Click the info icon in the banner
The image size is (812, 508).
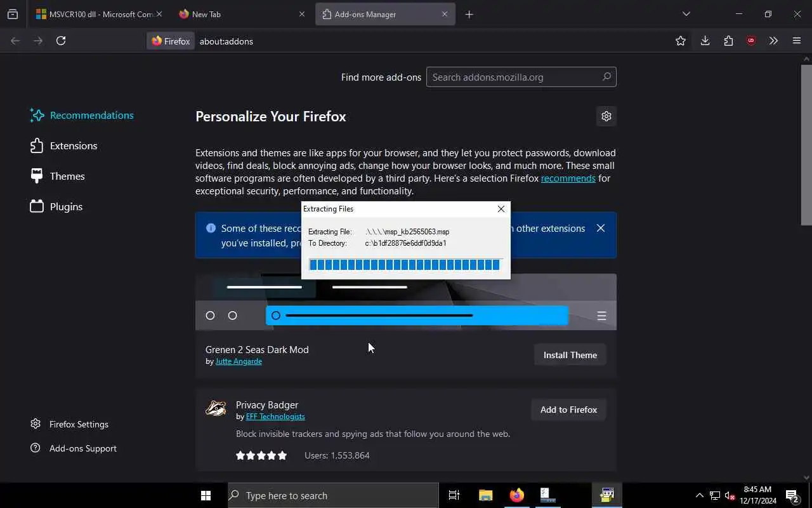[x=211, y=228]
